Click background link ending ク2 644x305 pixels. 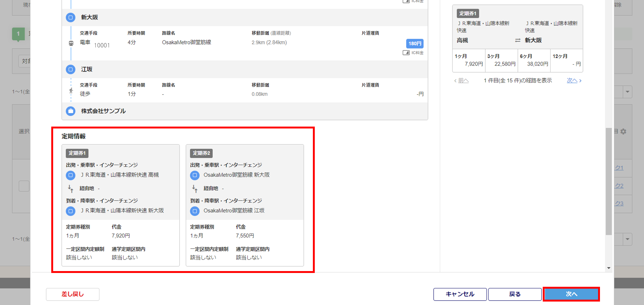click(x=619, y=186)
